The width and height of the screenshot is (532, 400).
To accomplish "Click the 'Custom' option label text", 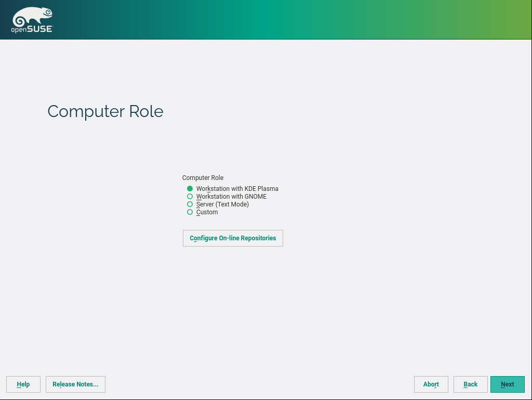I will pyautogui.click(x=207, y=212).
